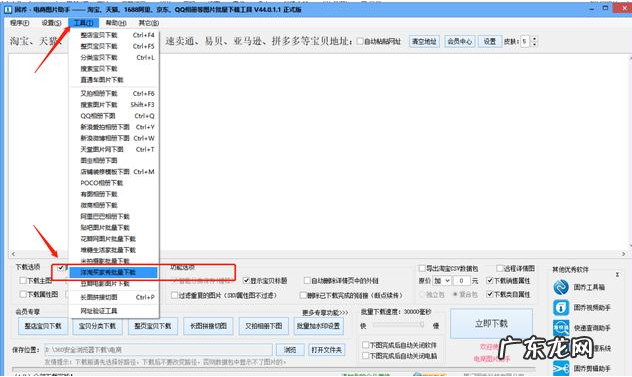Enable the 自动粘贴网址 checkbox

click(x=360, y=41)
